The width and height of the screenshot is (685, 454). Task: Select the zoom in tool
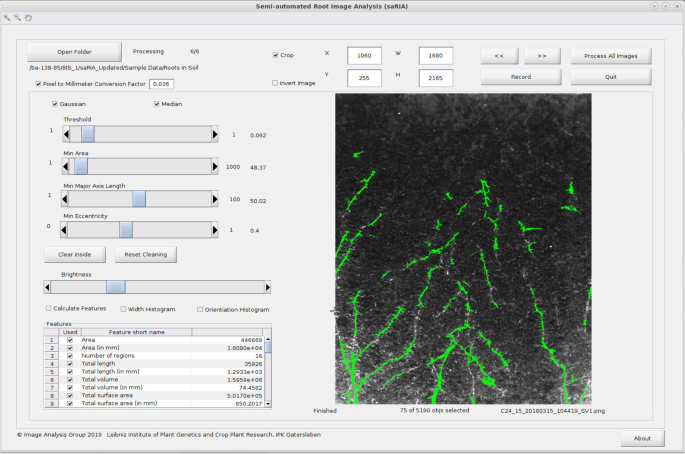tap(7, 18)
